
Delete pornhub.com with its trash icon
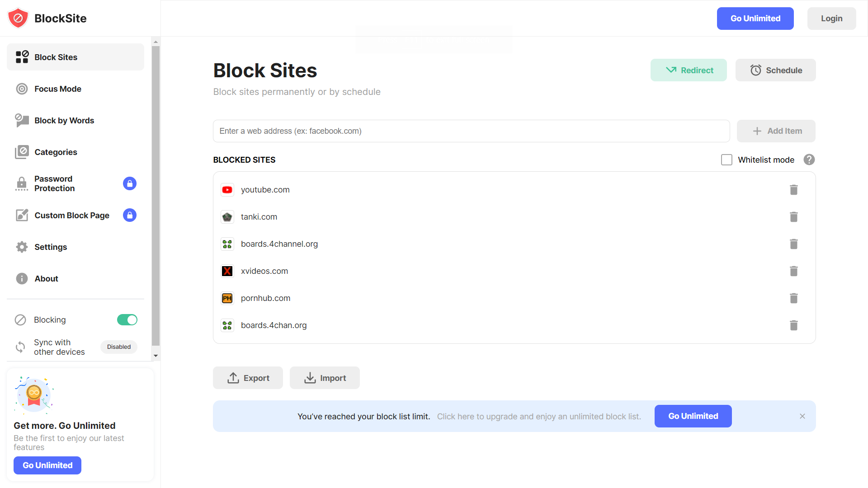(x=793, y=298)
